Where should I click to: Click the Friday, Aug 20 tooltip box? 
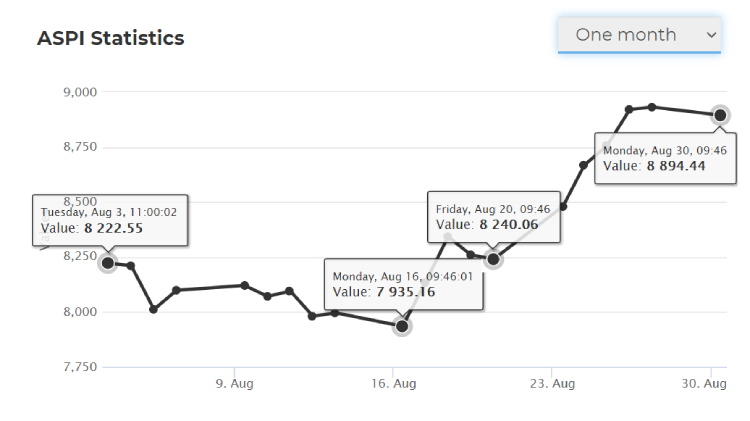point(494,217)
